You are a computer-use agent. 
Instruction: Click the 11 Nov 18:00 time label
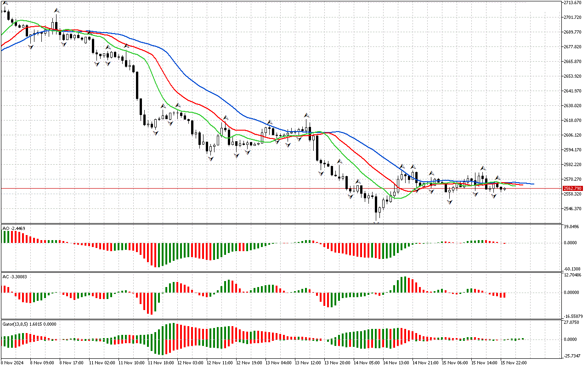coord(160,363)
